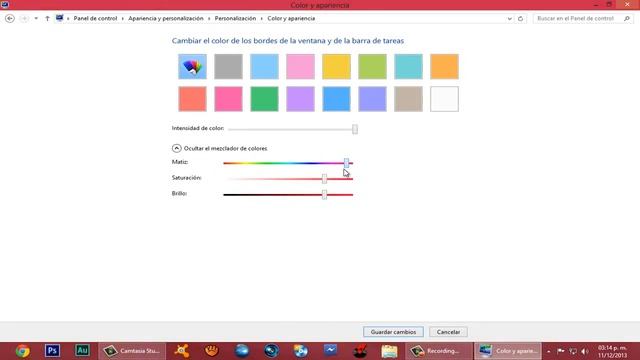Switch to Color y apariencia taskbar window
The image size is (640, 360).
[x=508, y=351]
